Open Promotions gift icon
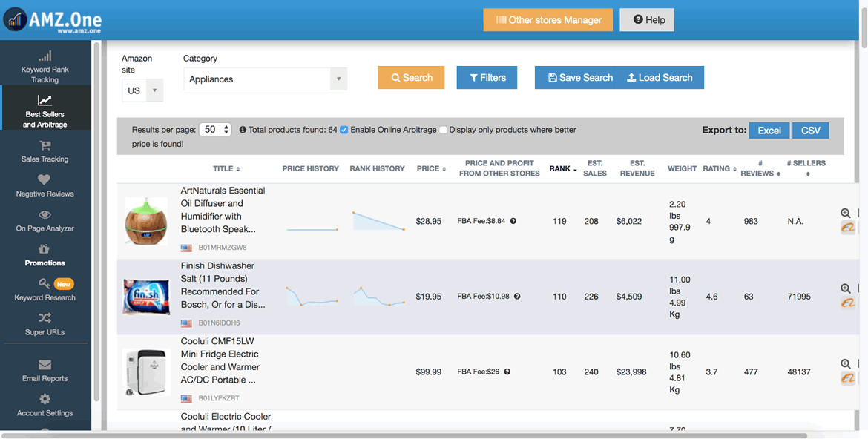Viewport: 868px width, 439px height. coord(45,249)
